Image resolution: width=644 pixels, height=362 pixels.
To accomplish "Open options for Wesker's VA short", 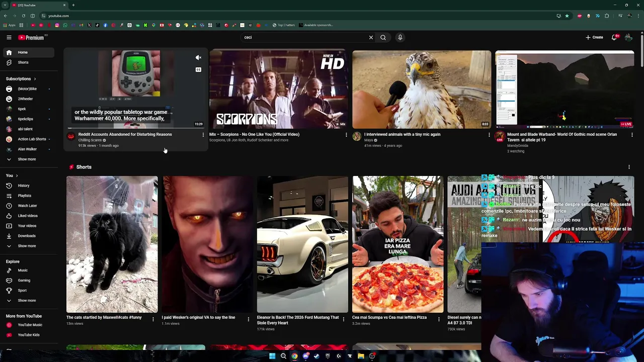I will point(248,319).
